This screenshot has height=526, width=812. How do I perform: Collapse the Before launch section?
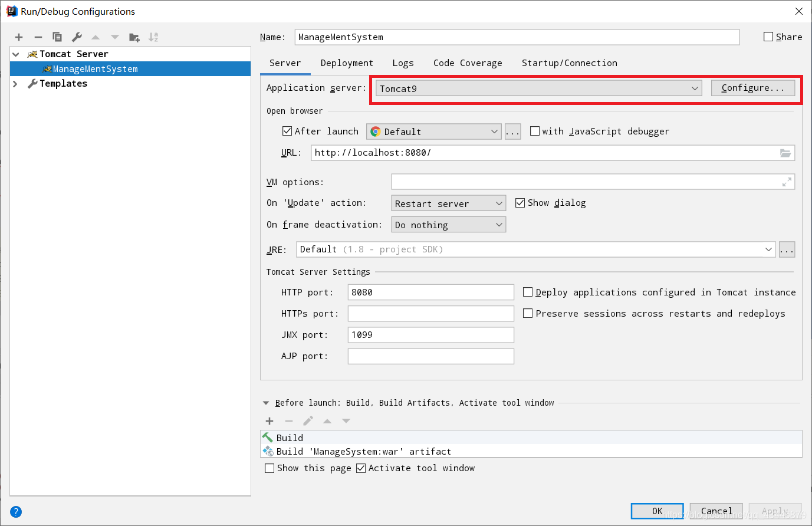[x=266, y=403]
